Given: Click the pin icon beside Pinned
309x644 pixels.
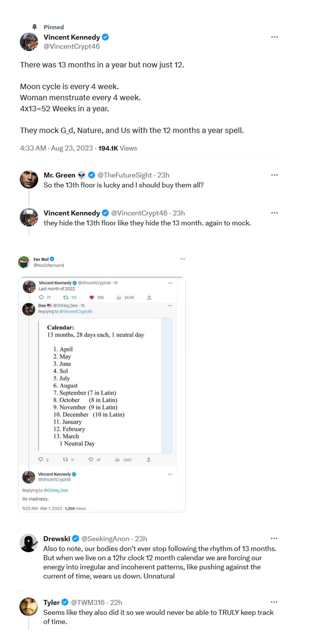Looking at the screenshot, I should tap(34, 27).
